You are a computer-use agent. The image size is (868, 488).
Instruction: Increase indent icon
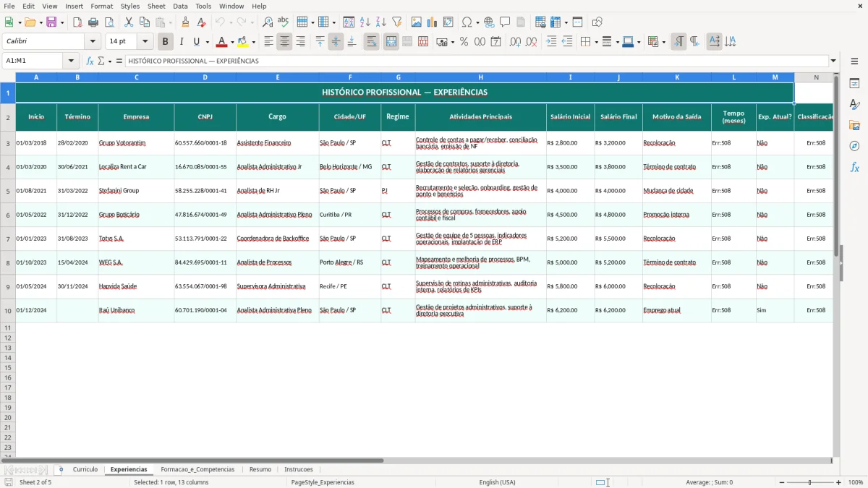[x=552, y=42]
